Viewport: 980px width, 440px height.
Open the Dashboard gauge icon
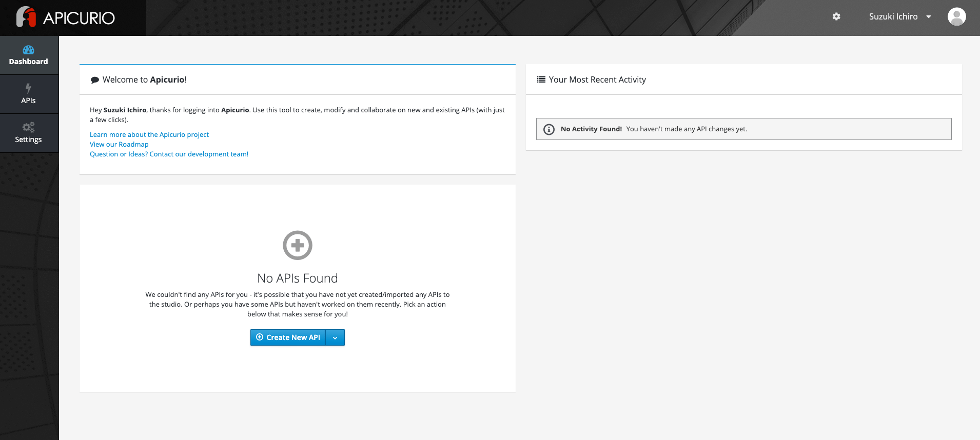click(x=28, y=50)
